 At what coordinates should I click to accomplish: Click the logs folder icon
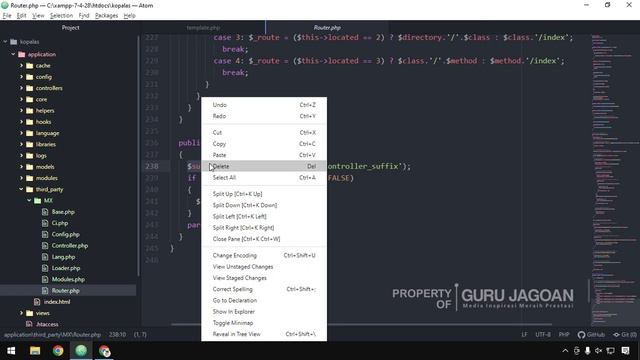29,156
